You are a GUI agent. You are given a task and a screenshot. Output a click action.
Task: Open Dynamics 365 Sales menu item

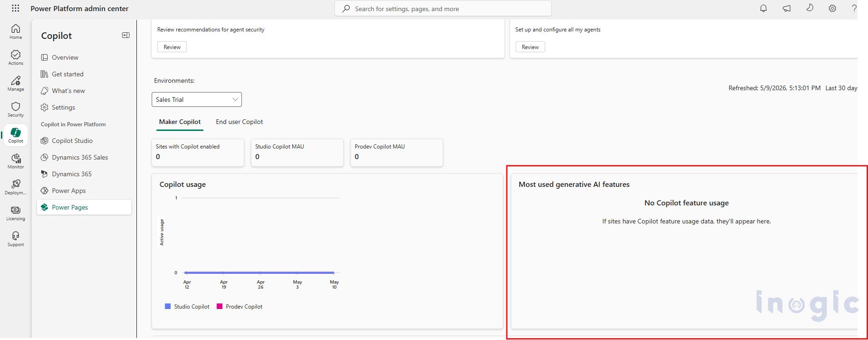pos(84,157)
